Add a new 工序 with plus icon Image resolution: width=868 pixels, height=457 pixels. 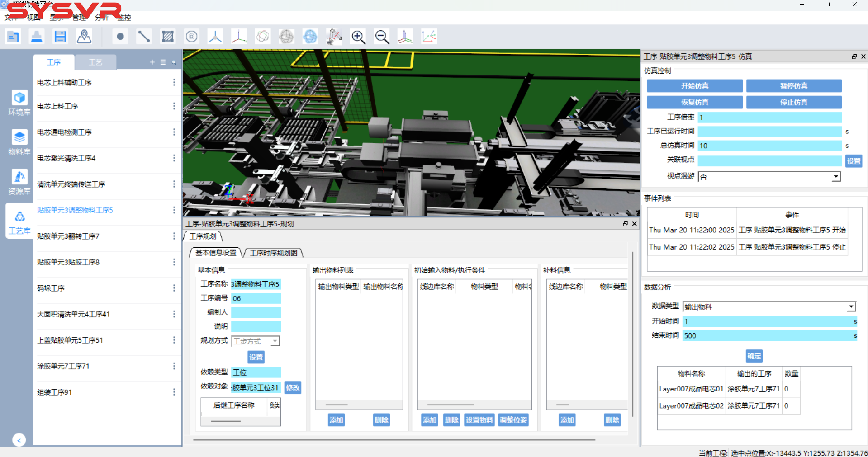coord(152,62)
